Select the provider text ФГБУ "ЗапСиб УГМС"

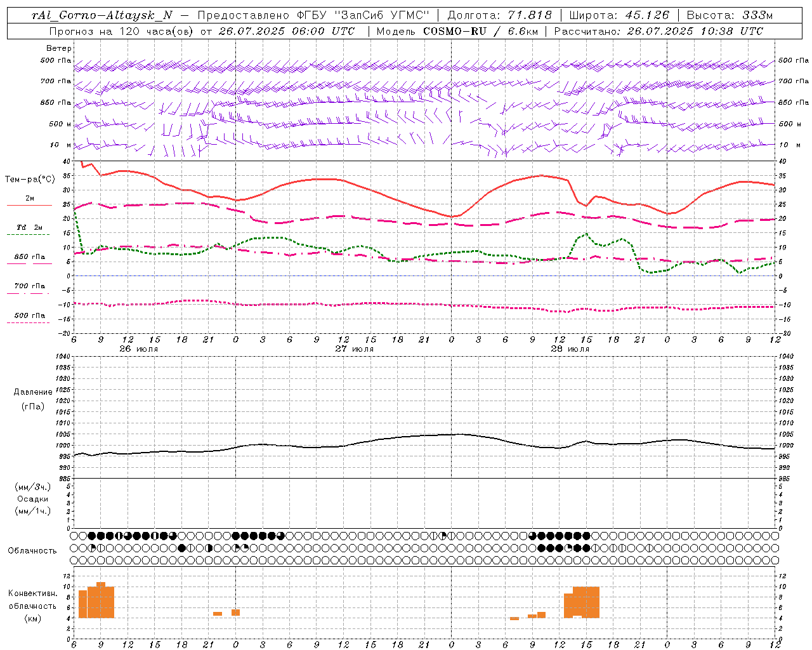pos(363,15)
